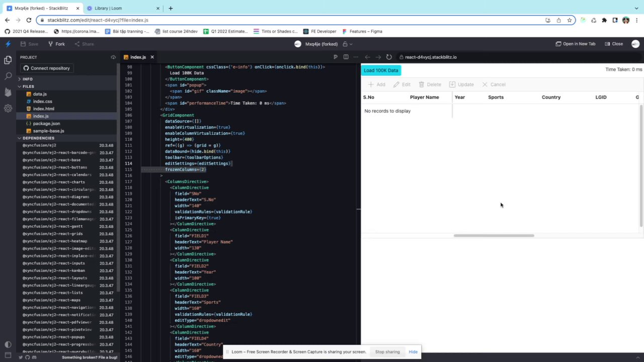Click the grid Add toolbar button
This screenshot has width=644, height=362.
pyautogui.click(x=376, y=84)
